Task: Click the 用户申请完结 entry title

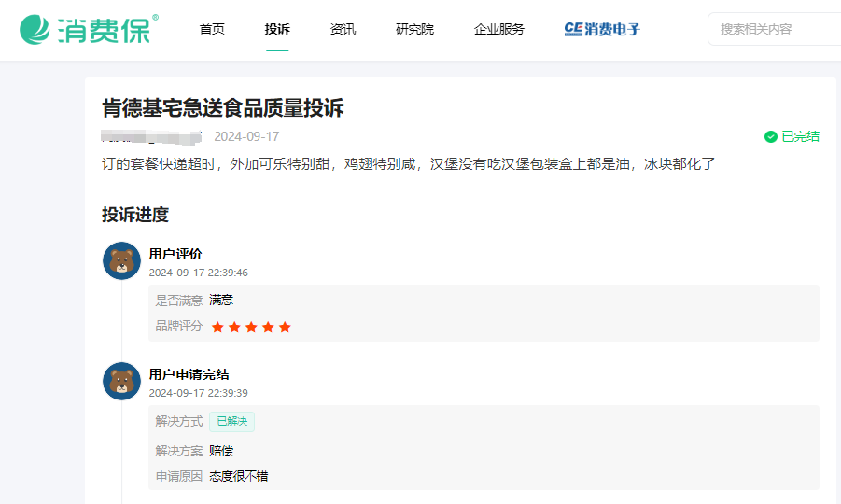Action: pyautogui.click(x=189, y=374)
